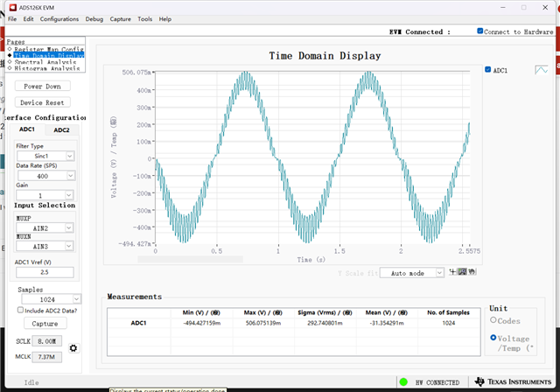This screenshot has height=392, width=560.
Task: Open the Filter Type Sinc1 dropdown
Action: click(x=45, y=156)
